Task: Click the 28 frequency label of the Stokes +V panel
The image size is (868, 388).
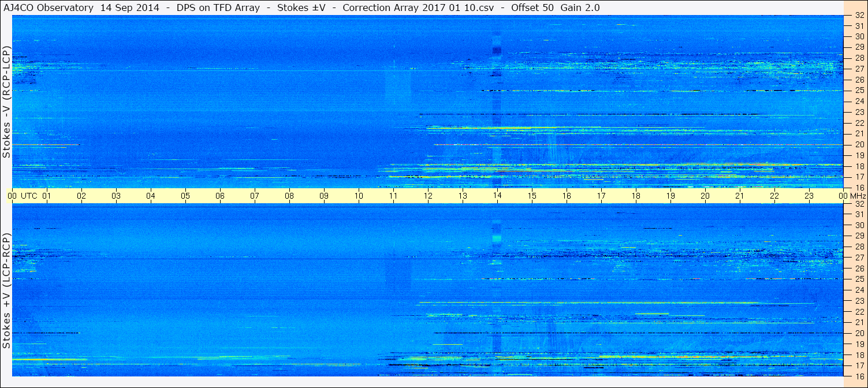Action: point(859,247)
